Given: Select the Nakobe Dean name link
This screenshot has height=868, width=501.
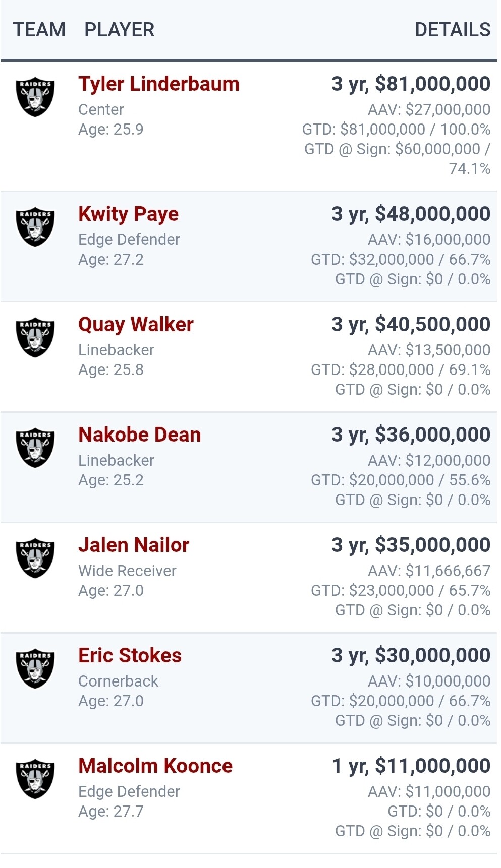Looking at the screenshot, I should [139, 435].
